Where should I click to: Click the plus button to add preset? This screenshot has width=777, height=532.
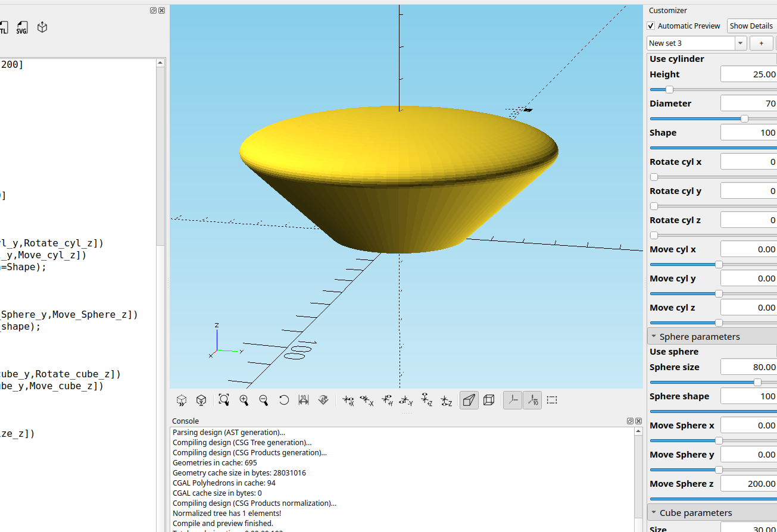(761, 43)
